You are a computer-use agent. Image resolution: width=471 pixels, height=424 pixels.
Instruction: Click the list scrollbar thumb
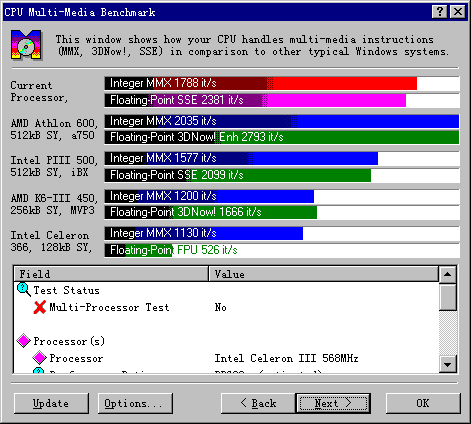click(447, 297)
